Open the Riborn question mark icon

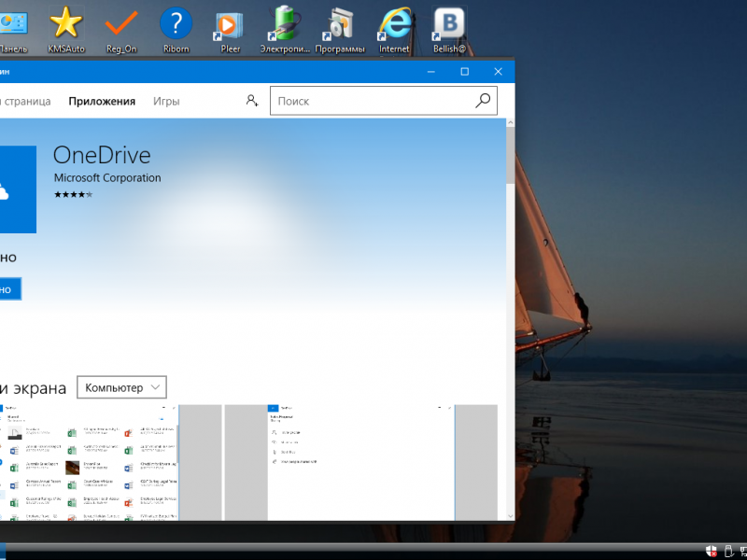pos(176,30)
